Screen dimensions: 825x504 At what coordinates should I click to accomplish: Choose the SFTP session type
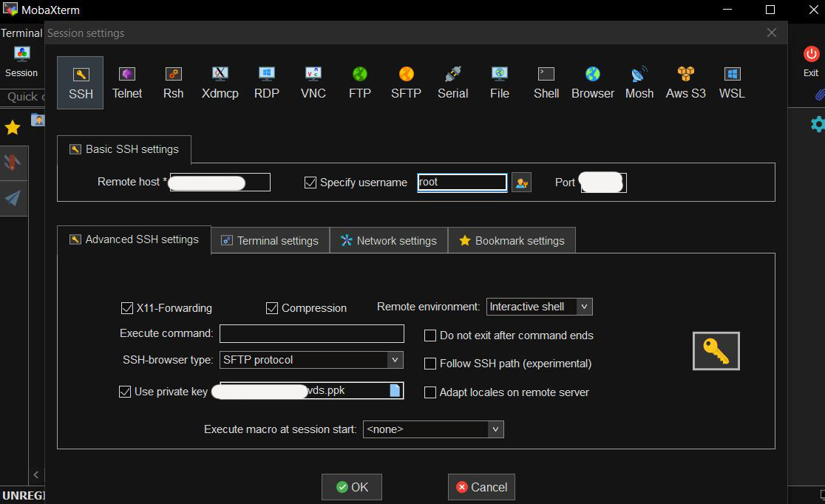point(406,83)
